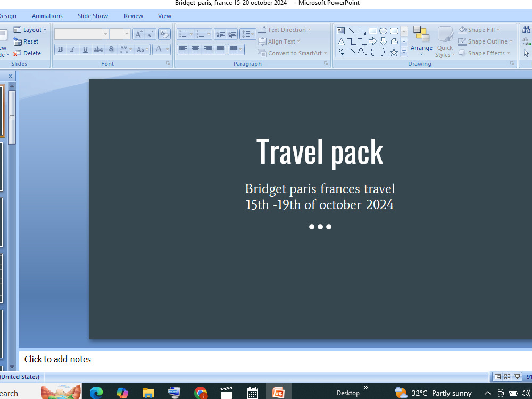
Task: Open Text Direction menu
Action: 284,30
